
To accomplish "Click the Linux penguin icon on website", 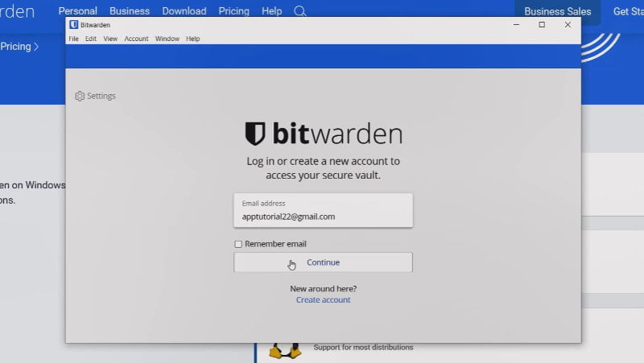I will point(285,353).
